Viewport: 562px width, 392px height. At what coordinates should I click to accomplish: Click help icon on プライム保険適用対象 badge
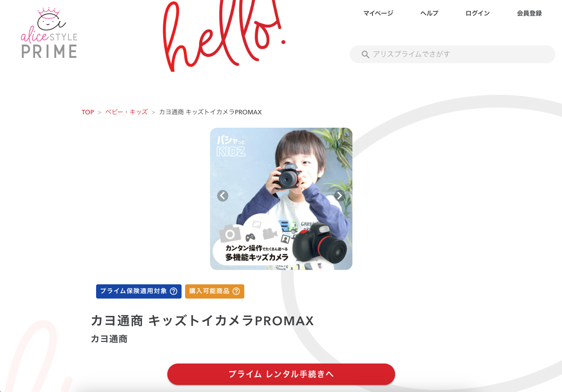point(174,291)
